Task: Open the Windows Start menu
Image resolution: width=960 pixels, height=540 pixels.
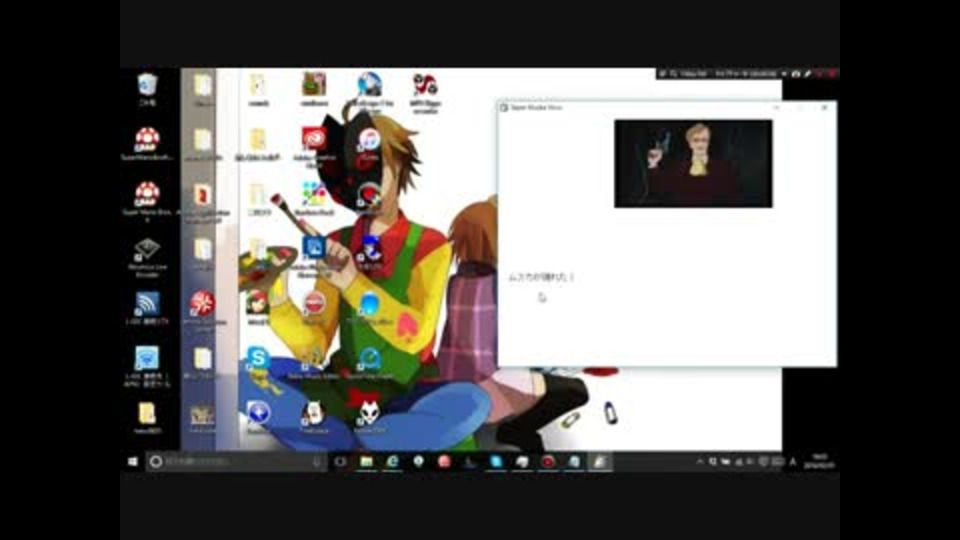Action: pyautogui.click(x=133, y=461)
